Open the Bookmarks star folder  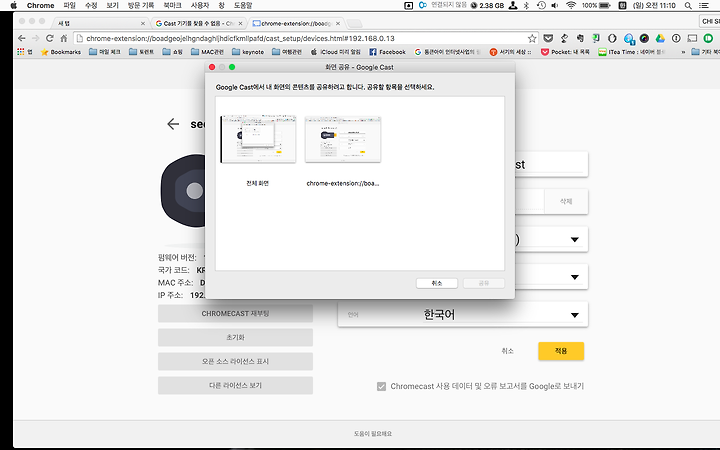pyautogui.click(x=61, y=52)
